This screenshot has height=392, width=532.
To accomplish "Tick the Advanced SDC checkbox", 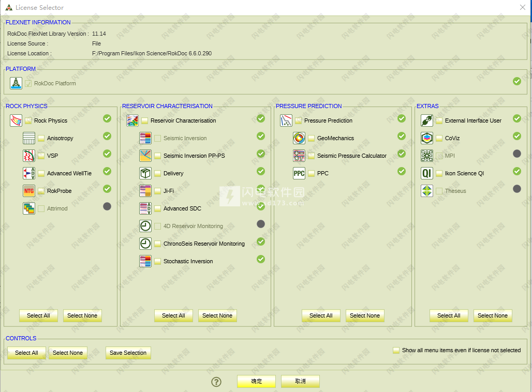I will click(x=157, y=209).
